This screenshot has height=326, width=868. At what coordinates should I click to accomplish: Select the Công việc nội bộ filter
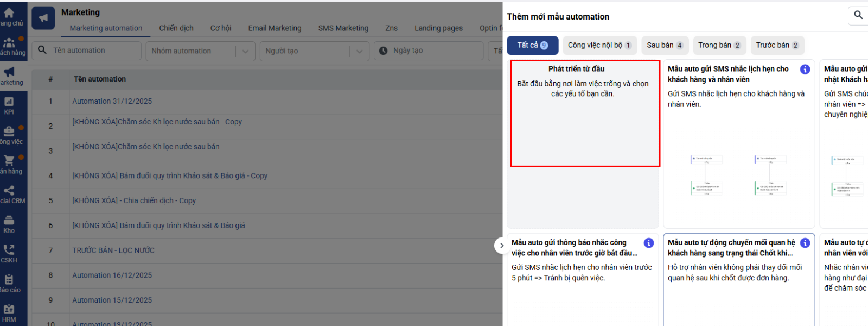[599, 46]
